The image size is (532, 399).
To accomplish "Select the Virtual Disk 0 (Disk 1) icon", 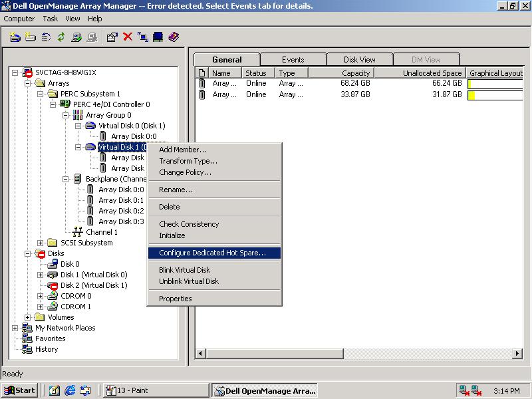I will point(90,126).
